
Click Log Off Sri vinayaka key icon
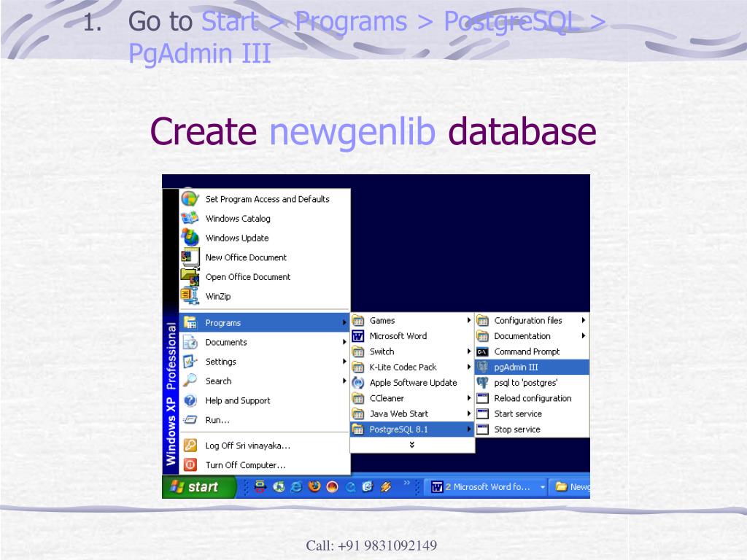pyautogui.click(x=190, y=446)
